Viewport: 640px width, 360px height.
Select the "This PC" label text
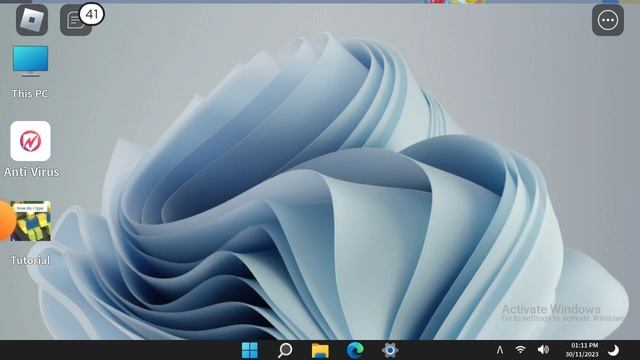pyautogui.click(x=30, y=94)
